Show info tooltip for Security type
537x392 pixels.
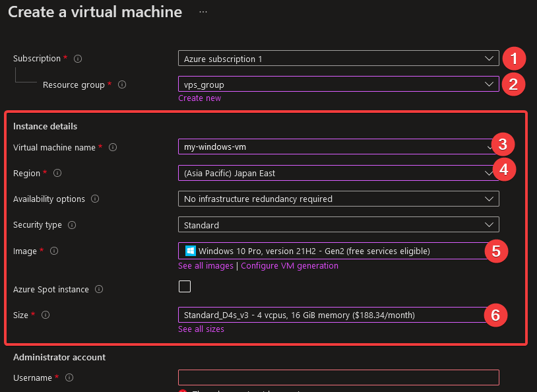click(71, 225)
